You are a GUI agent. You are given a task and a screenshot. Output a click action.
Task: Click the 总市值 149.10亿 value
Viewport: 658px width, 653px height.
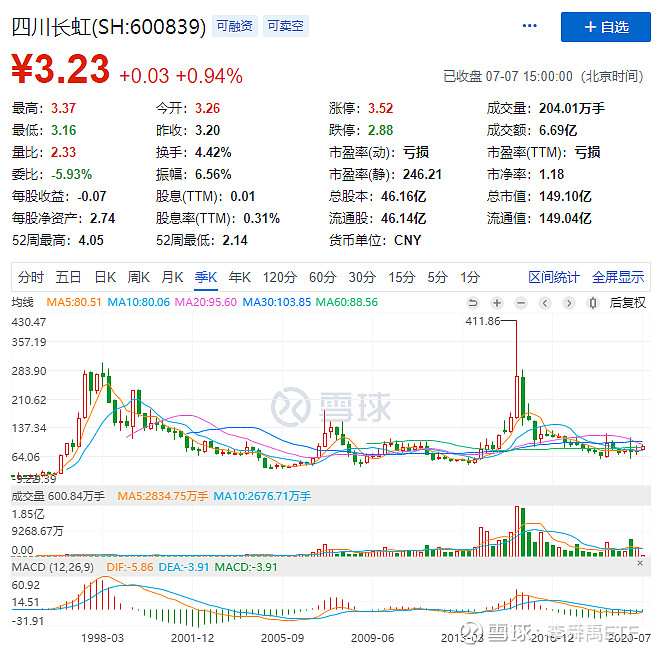coord(565,196)
